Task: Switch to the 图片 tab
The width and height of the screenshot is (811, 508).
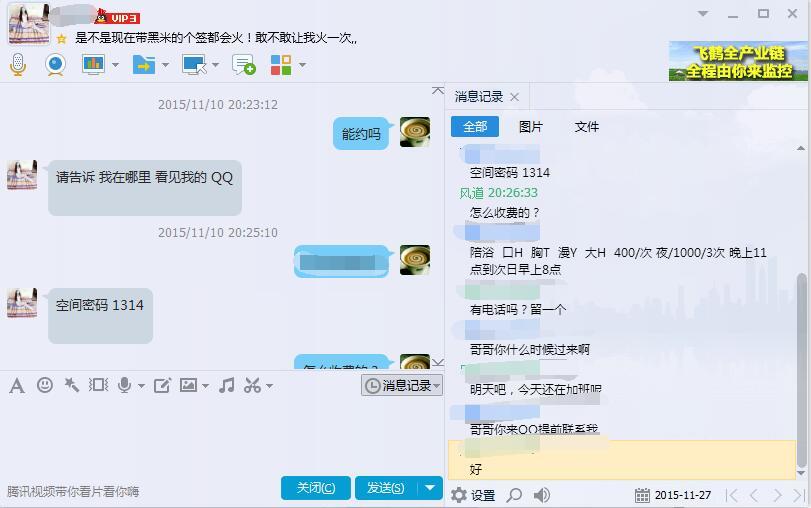Action: coord(531,127)
